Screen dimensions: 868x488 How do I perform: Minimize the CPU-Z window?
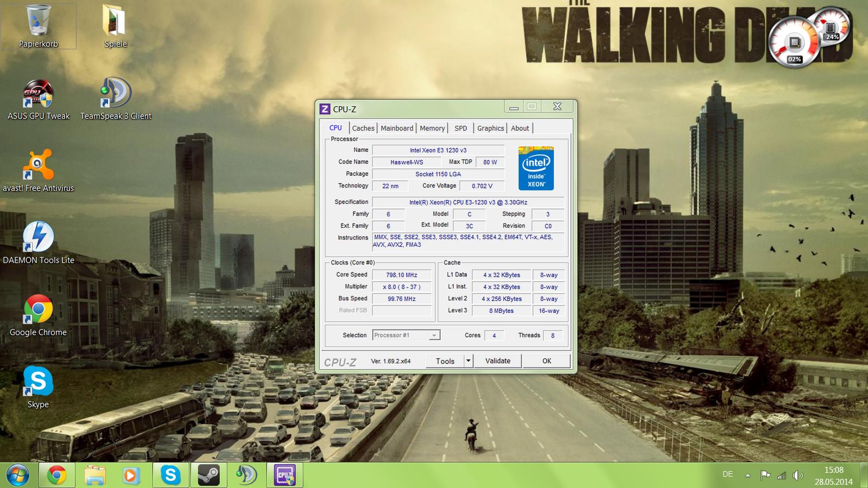pos(514,107)
